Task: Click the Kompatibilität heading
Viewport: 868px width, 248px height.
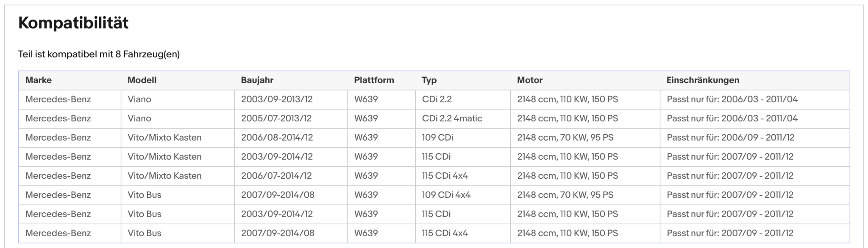Action: [73, 23]
